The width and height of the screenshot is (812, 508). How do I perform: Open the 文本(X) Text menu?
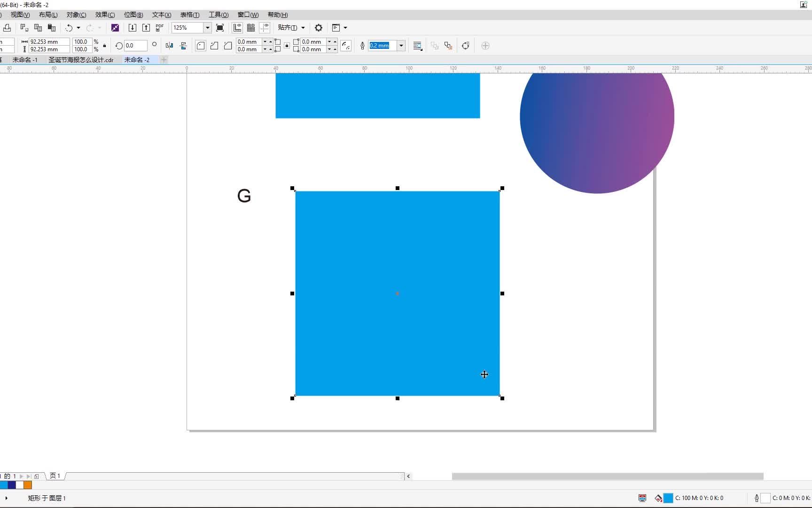(x=162, y=15)
